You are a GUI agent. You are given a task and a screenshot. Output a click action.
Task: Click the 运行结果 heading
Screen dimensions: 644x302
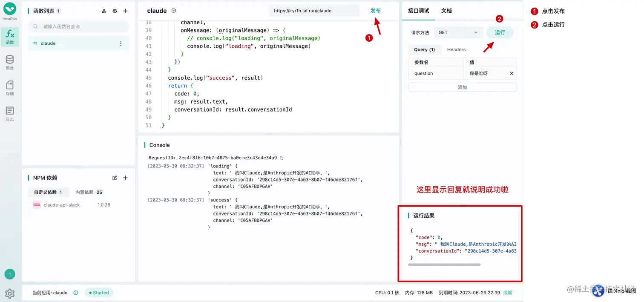click(x=424, y=216)
